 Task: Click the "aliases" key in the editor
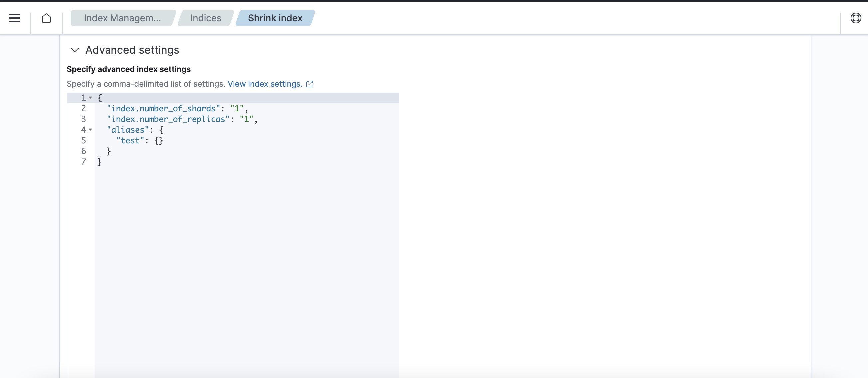point(128,130)
